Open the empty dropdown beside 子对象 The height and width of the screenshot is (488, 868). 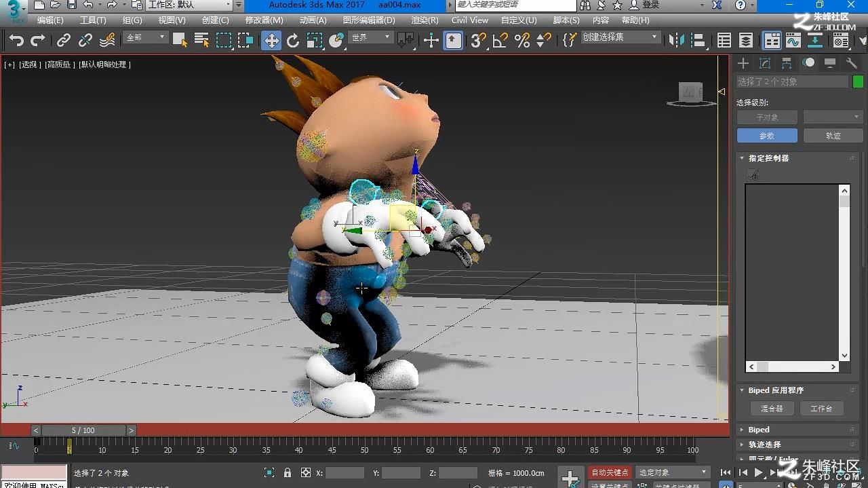833,117
